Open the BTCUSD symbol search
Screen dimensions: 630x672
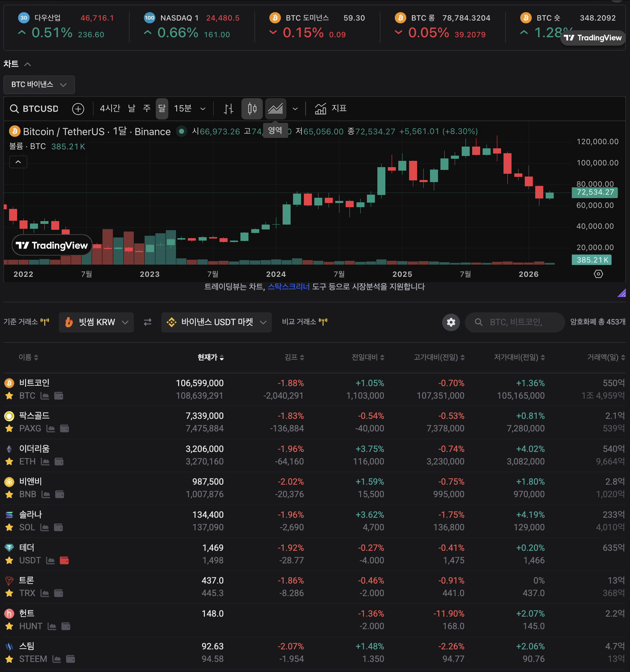(x=34, y=109)
